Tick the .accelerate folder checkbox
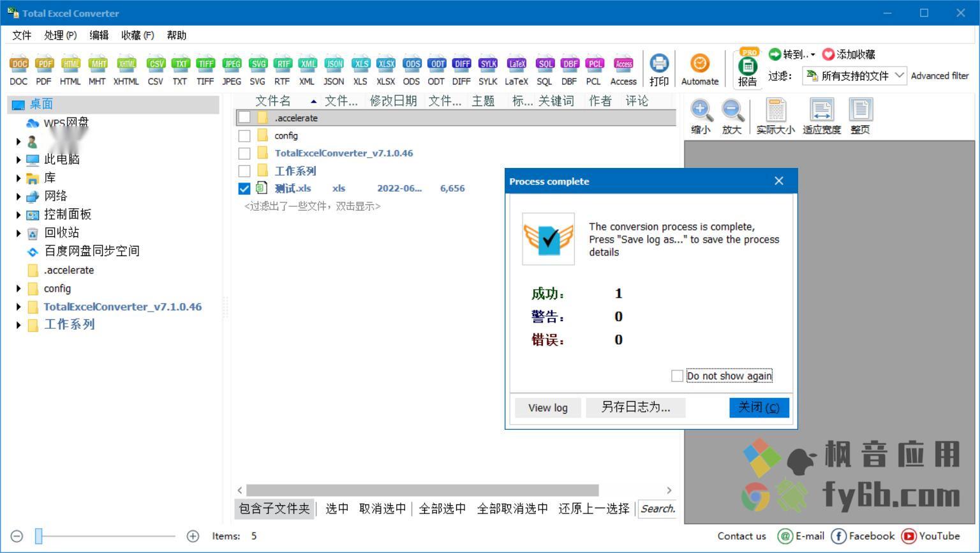 (x=244, y=117)
